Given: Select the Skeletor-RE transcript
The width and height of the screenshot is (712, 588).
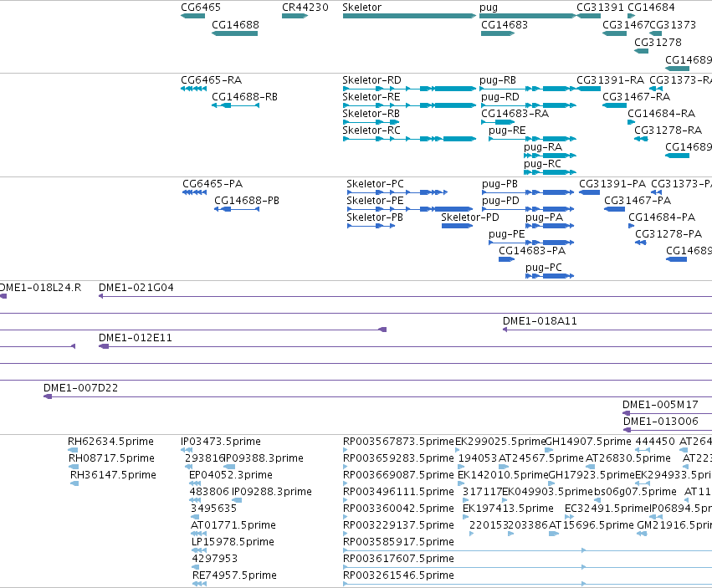Looking at the screenshot, I should click(x=410, y=105).
